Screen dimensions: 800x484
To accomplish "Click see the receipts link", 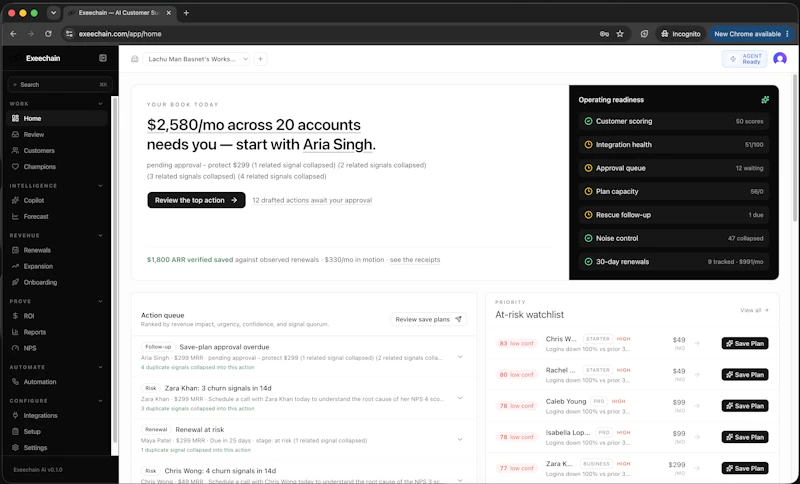I will (x=415, y=260).
